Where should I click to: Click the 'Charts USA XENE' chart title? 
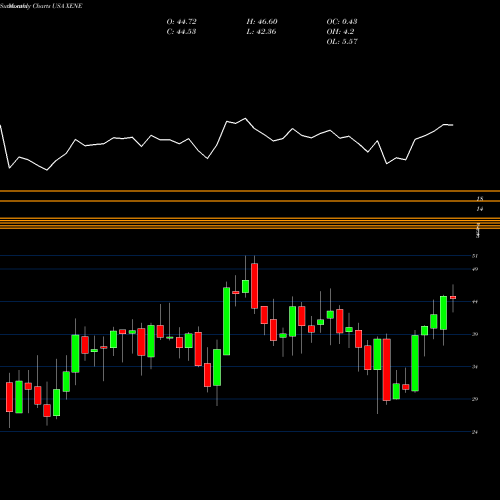click(58, 6)
